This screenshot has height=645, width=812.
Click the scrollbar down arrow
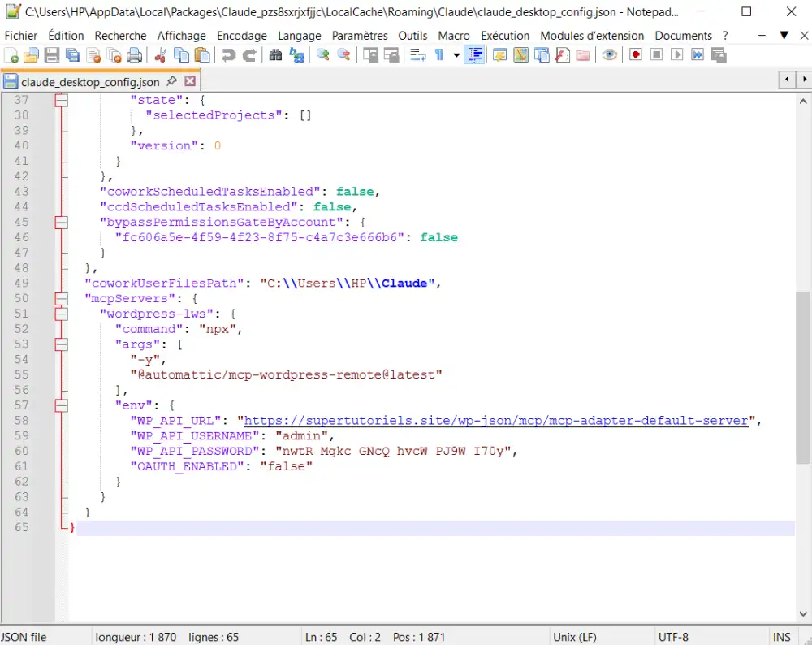(x=803, y=614)
